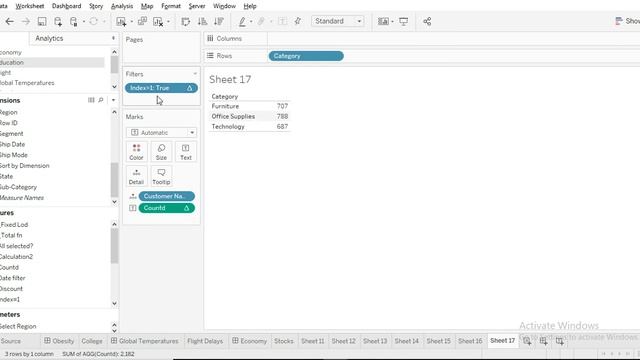
Task: Select the Discount measure
Action: [x=11, y=289]
